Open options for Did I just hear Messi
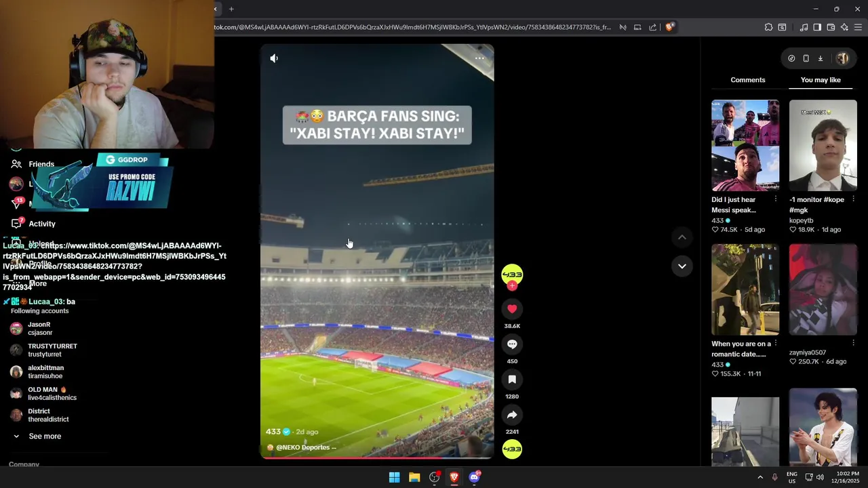Screen dimensions: 868x488 tap(775, 199)
